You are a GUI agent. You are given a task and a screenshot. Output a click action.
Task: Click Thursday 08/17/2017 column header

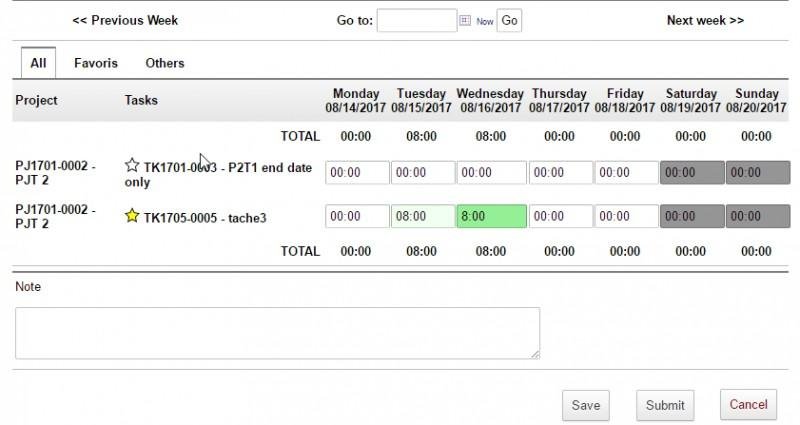pyautogui.click(x=559, y=101)
